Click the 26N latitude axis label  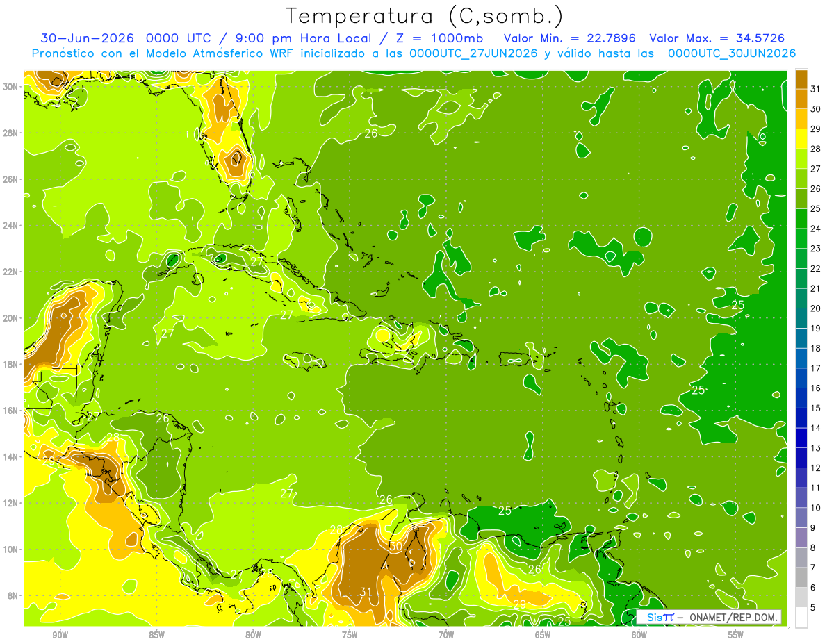point(10,179)
